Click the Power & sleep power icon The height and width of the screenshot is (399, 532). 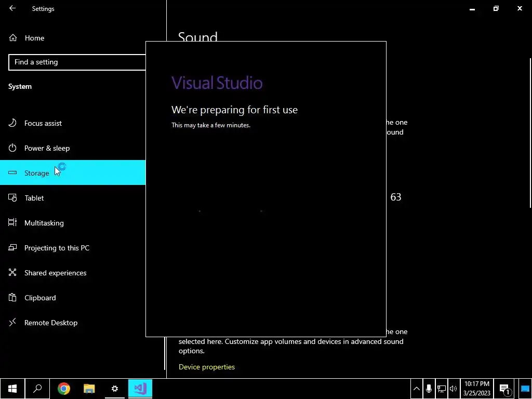[x=12, y=148]
